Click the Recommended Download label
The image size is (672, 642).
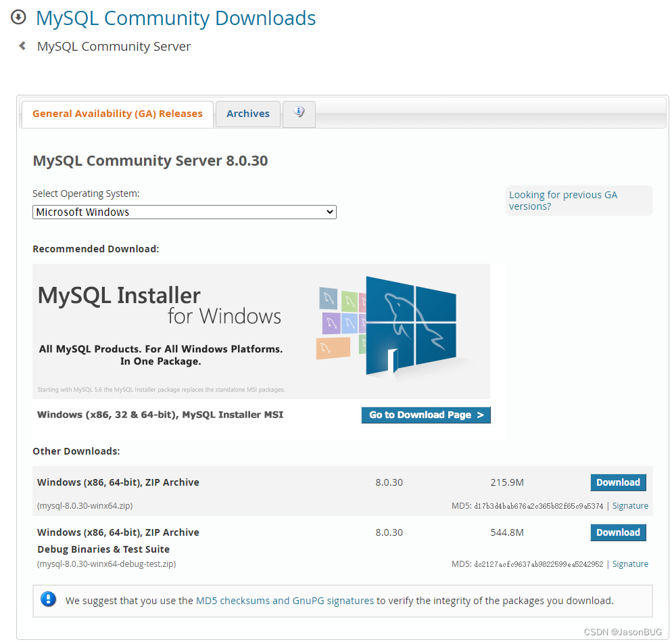click(96, 249)
